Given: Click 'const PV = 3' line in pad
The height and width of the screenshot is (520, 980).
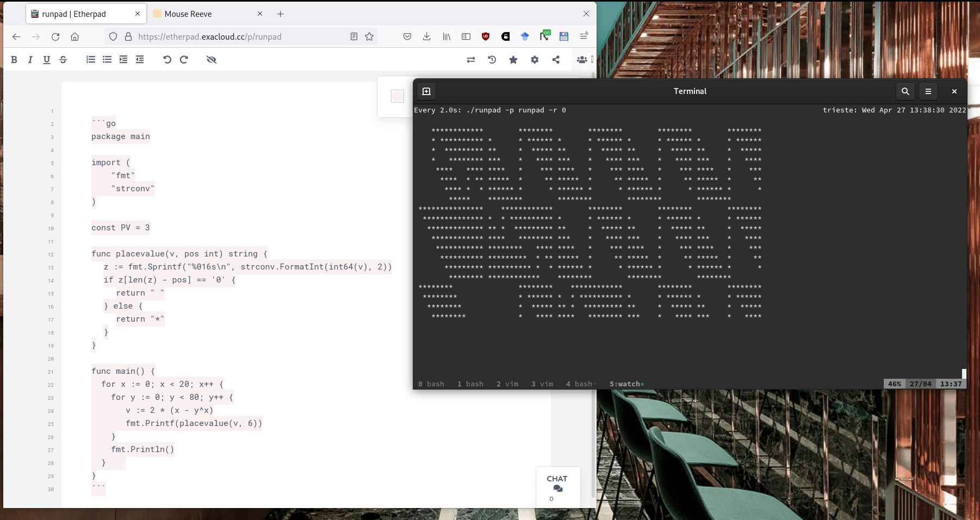Looking at the screenshot, I should click(x=121, y=228).
